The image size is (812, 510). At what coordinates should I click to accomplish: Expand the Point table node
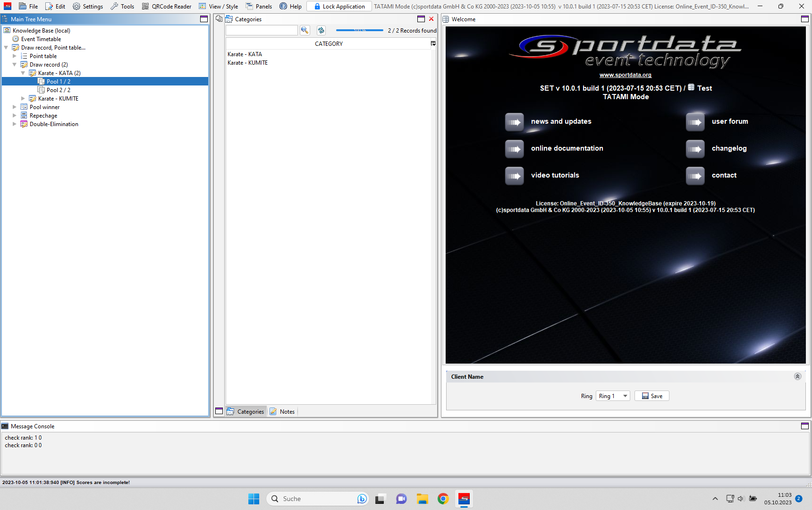click(x=14, y=56)
